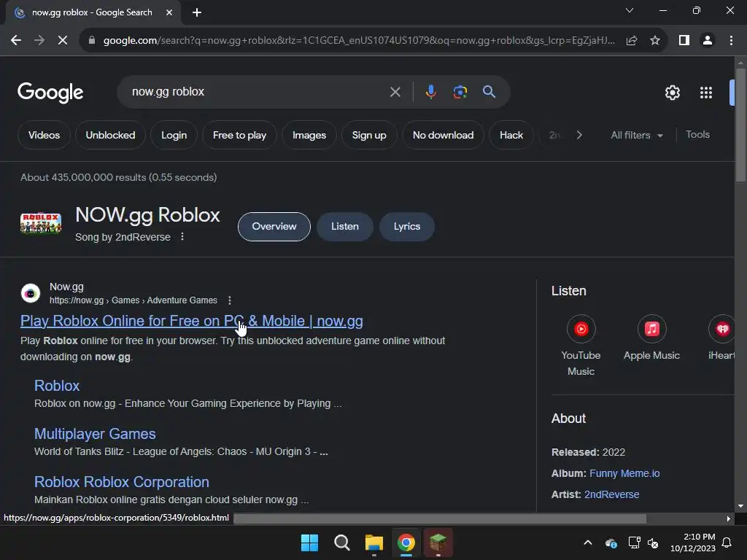This screenshot has height=560, width=747.
Task: Close the now.gg roblox browser tab
Action: [x=169, y=12]
